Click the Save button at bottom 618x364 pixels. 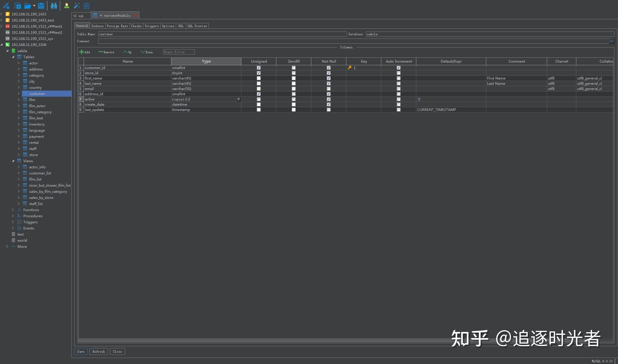click(81, 351)
